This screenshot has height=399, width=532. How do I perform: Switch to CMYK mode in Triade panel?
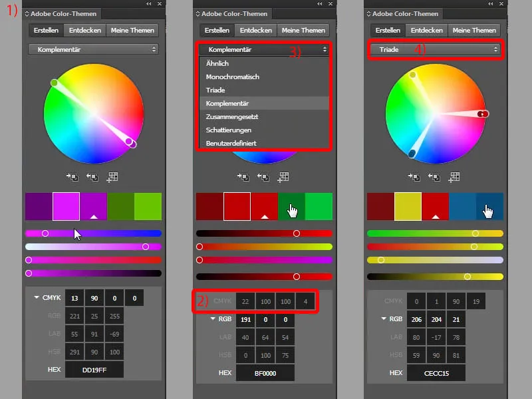[394, 301]
